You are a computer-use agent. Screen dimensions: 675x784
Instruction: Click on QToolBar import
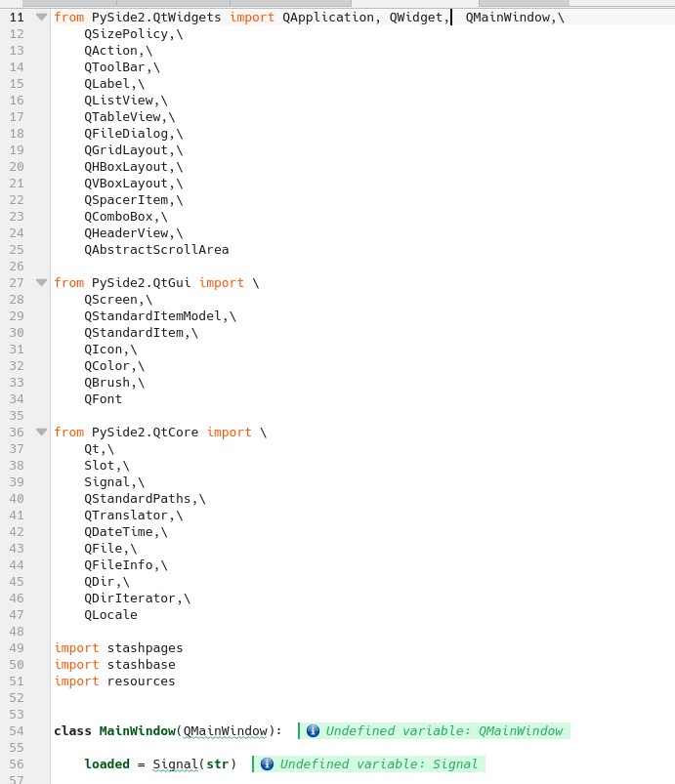[114, 67]
